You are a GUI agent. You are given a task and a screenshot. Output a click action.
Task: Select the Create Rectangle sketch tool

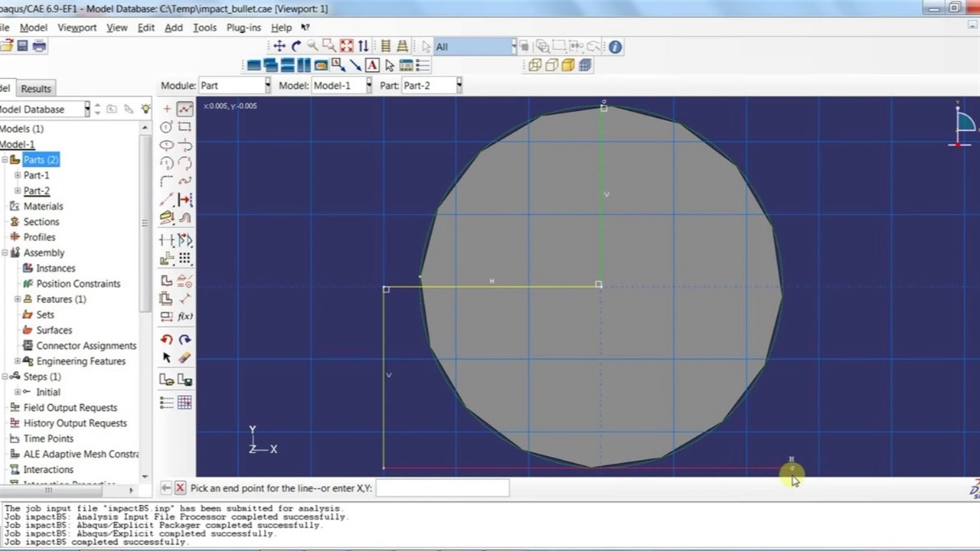coord(185,127)
